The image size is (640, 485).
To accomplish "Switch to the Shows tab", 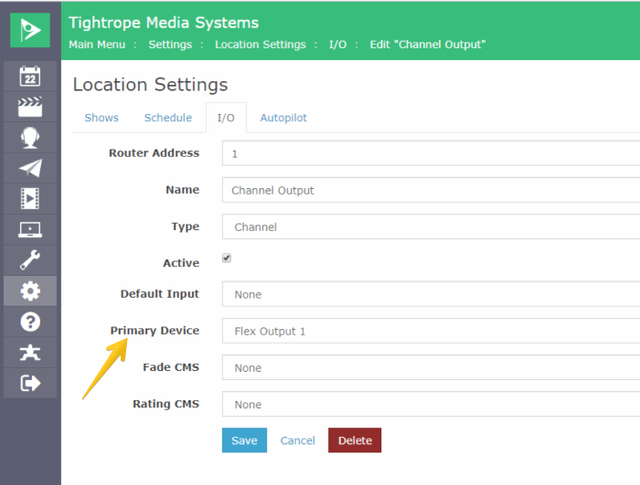I will pyautogui.click(x=102, y=118).
